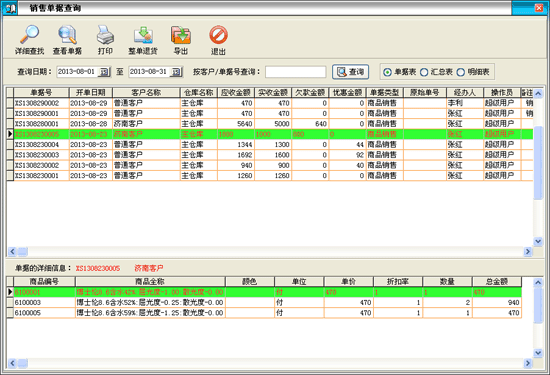Click the 仓库名称 column header

pyautogui.click(x=199, y=93)
